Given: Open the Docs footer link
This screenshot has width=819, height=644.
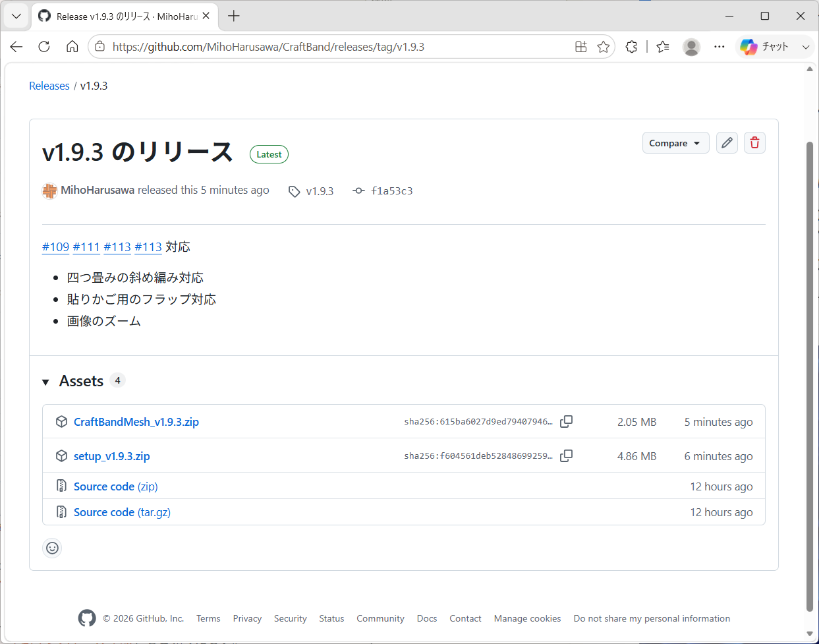Looking at the screenshot, I should pyautogui.click(x=427, y=618).
